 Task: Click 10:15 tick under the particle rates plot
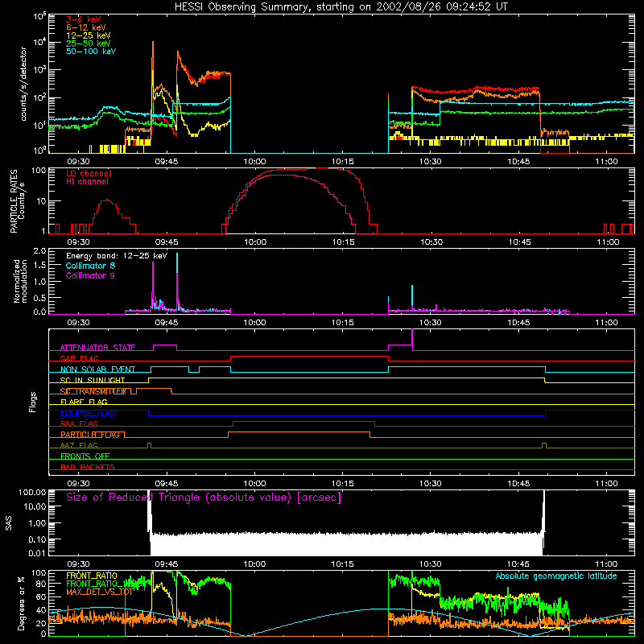click(343, 242)
